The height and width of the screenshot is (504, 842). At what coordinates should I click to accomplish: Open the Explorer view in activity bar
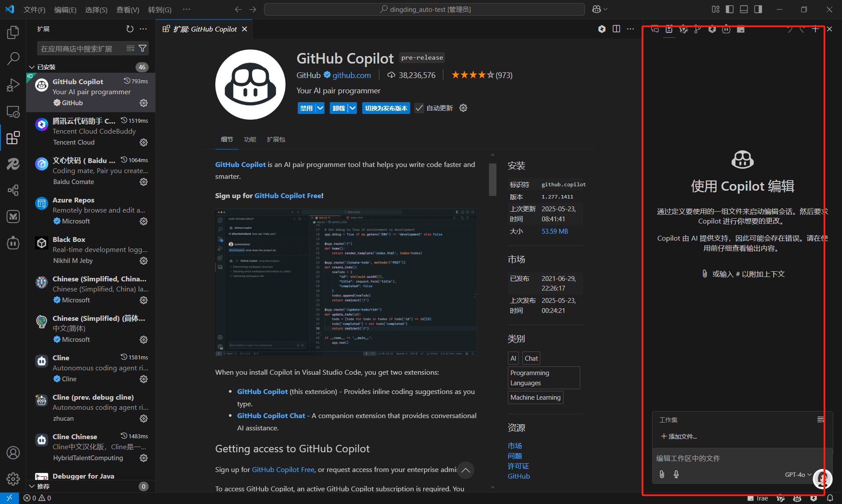tap(13, 32)
